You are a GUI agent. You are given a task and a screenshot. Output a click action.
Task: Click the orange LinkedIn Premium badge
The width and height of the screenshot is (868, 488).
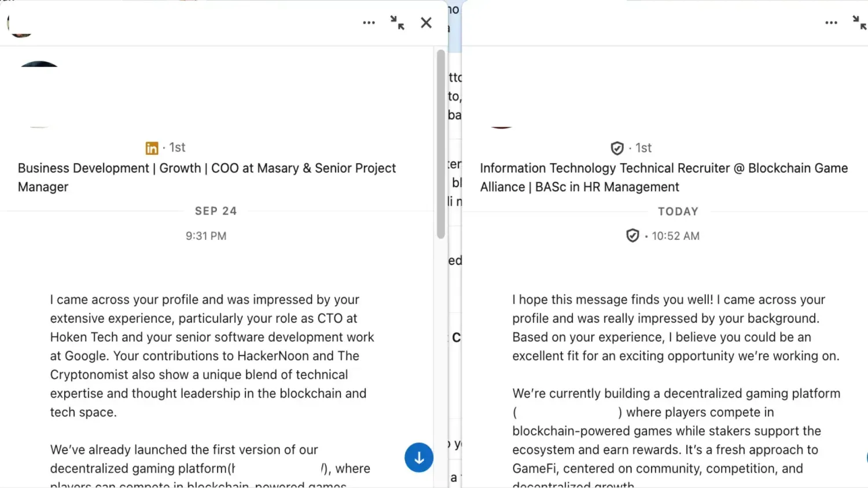(152, 147)
